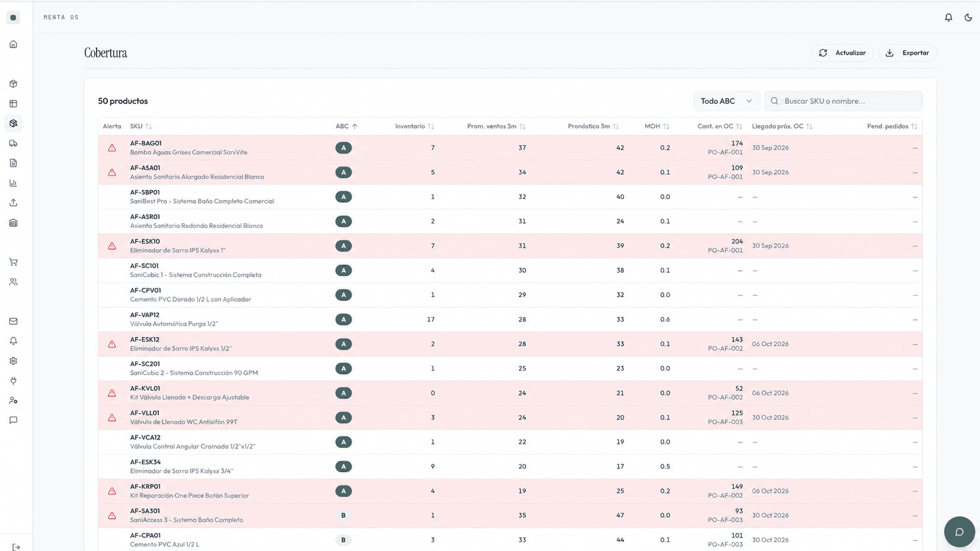Sort table by MOH column header

657,126
